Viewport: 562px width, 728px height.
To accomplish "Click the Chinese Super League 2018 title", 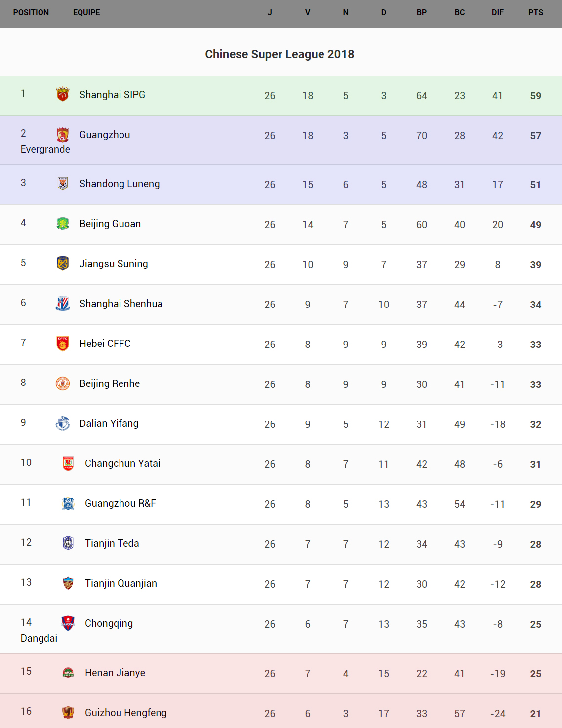I will (x=280, y=54).
